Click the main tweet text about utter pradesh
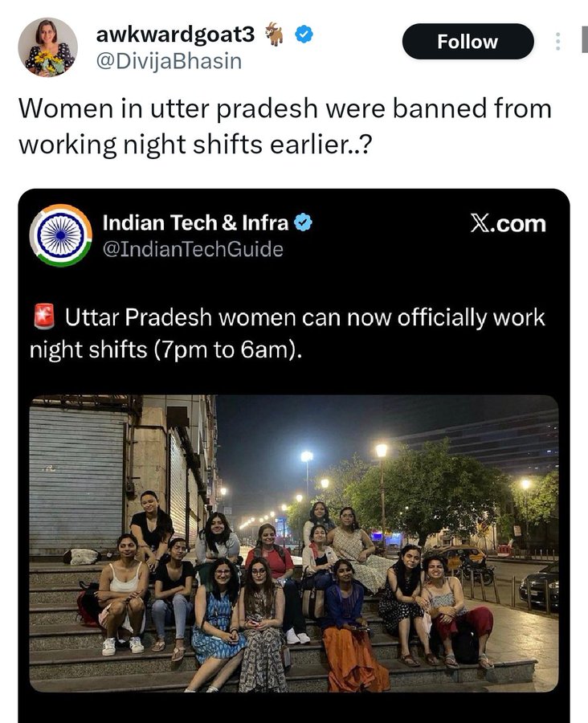The height and width of the screenshot is (723, 588). click(x=285, y=127)
